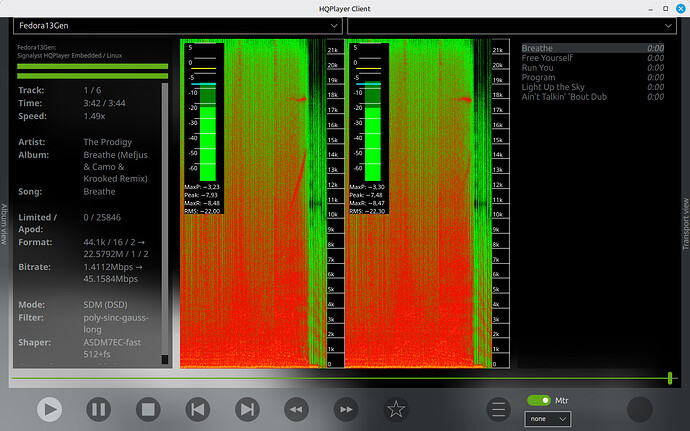Open the Transport view side tab
690x431 pixels.
[685, 224]
